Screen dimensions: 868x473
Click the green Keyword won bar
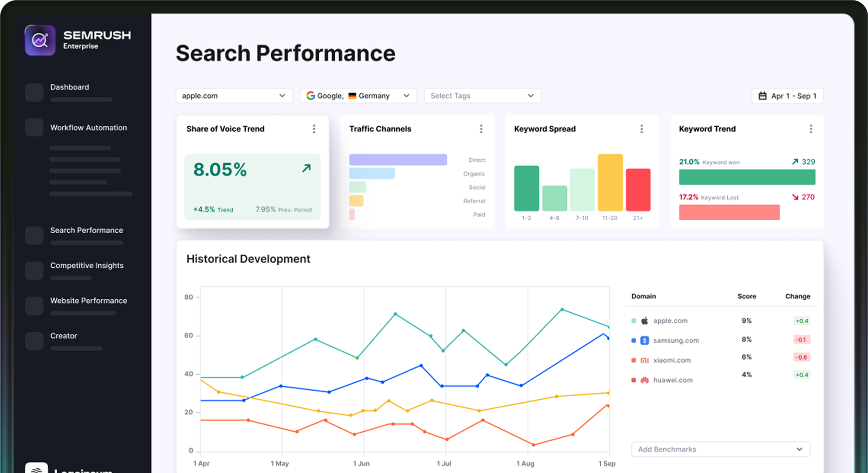tap(747, 177)
